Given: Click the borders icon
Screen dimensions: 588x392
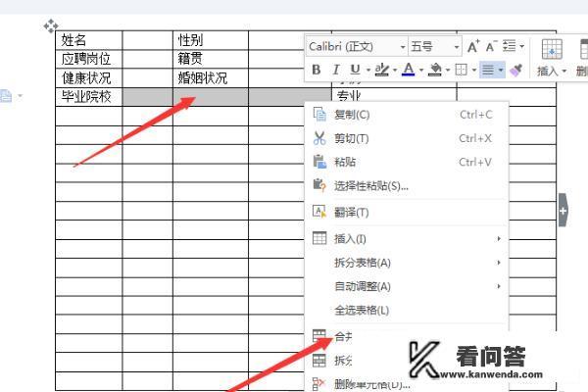Looking at the screenshot, I should coord(461,70).
